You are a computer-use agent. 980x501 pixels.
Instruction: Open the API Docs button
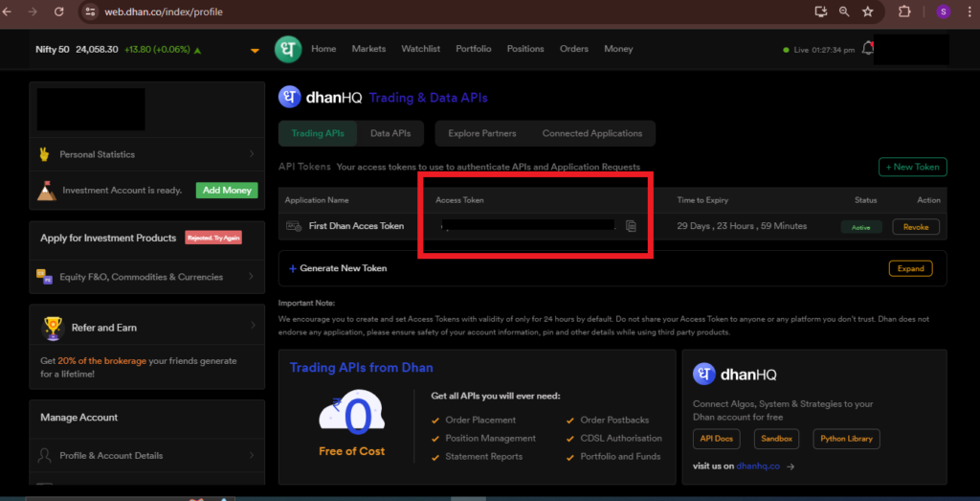click(x=716, y=439)
